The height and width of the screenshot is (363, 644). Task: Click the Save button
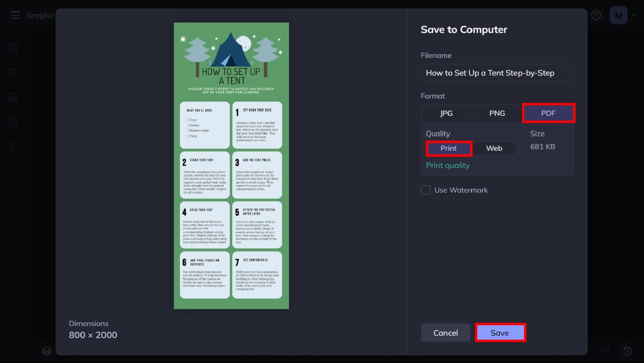pyautogui.click(x=500, y=332)
